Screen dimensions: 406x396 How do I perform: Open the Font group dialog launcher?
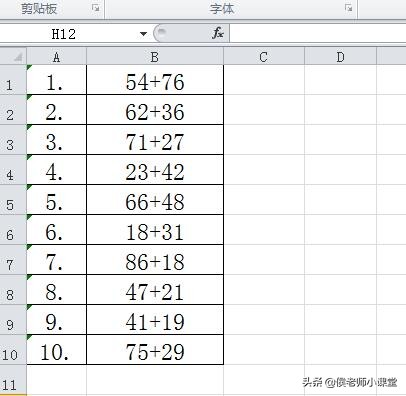point(349,9)
